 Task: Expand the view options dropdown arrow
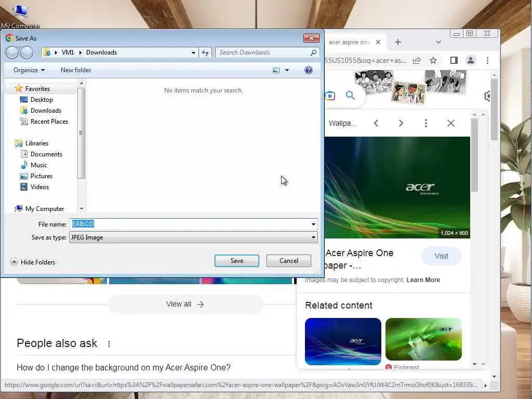click(287, 70)
